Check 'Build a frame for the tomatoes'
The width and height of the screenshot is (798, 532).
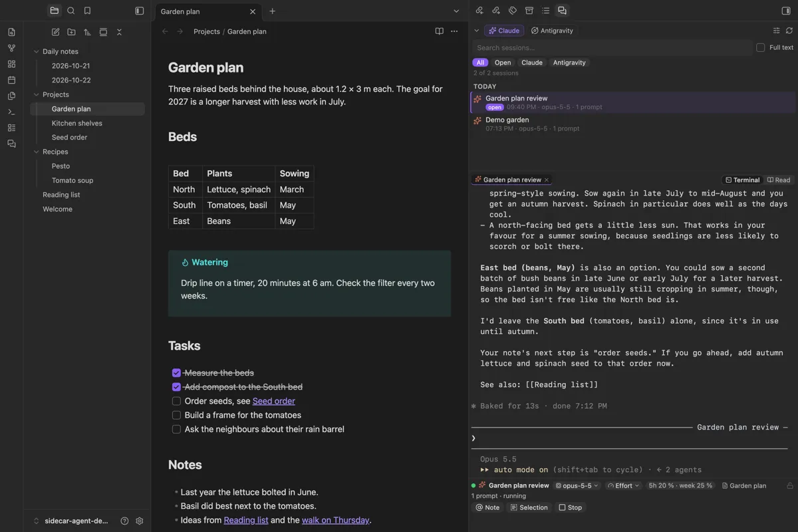coord(176,415)
